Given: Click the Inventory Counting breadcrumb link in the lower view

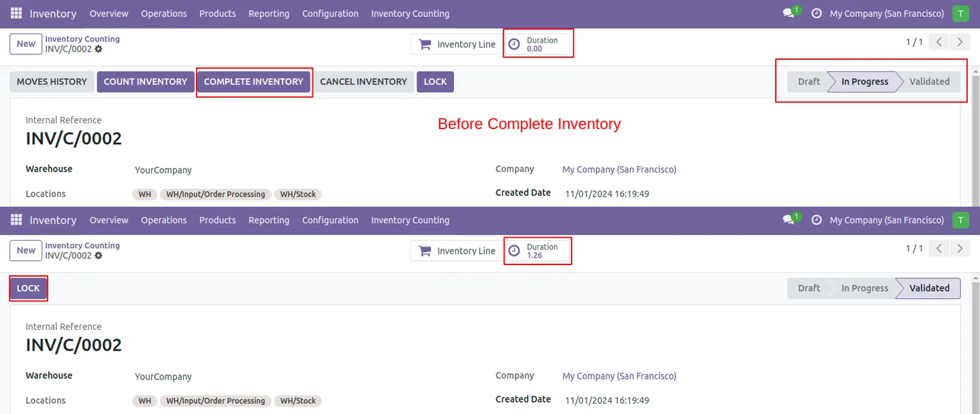Looking at the screenshot, I should pos(82,245).
